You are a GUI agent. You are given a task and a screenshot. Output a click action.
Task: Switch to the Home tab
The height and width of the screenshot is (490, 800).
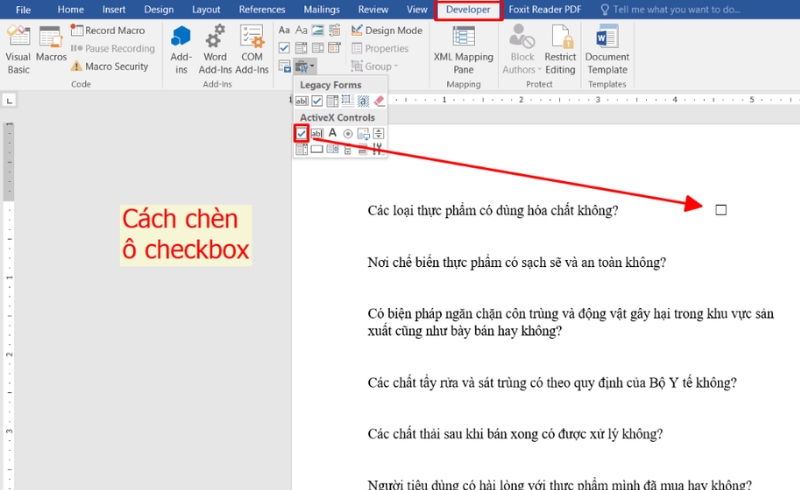click(x=70, y=9)
